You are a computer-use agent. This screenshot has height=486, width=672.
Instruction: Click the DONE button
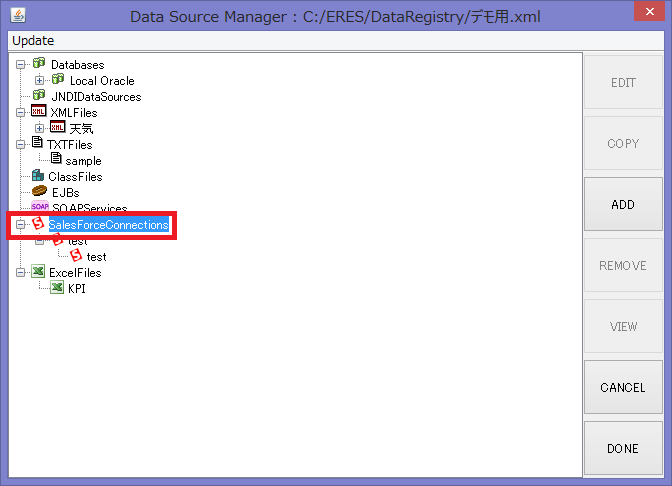click(x=623, y=448)
